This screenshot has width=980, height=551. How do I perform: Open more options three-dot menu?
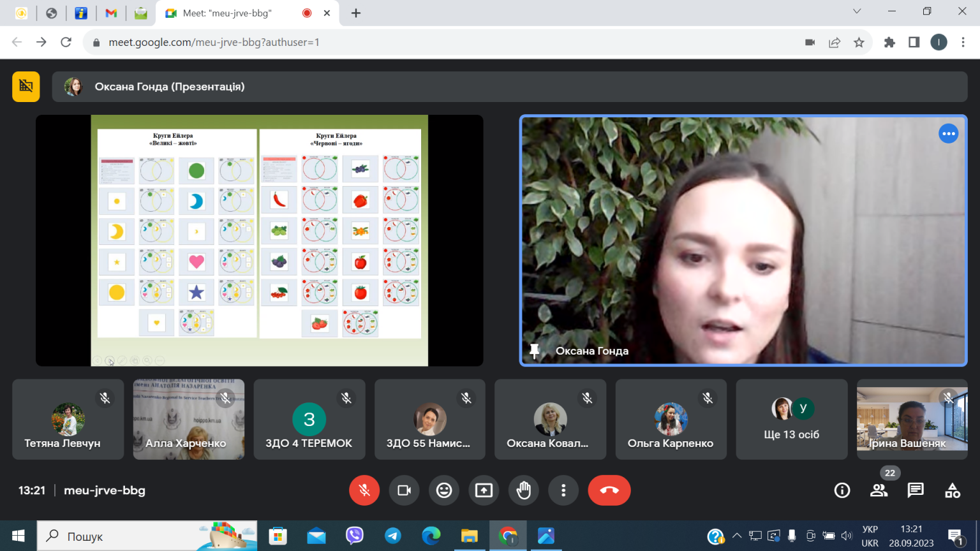(x=563, y=490)
